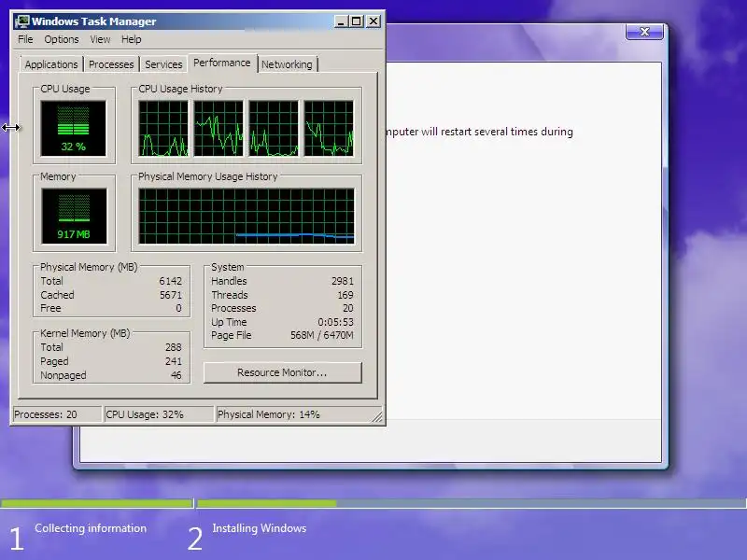Screen dimensions: 747x560
Task: Click the CPU Usage 32 % gauge
Action: click(74, 129)
